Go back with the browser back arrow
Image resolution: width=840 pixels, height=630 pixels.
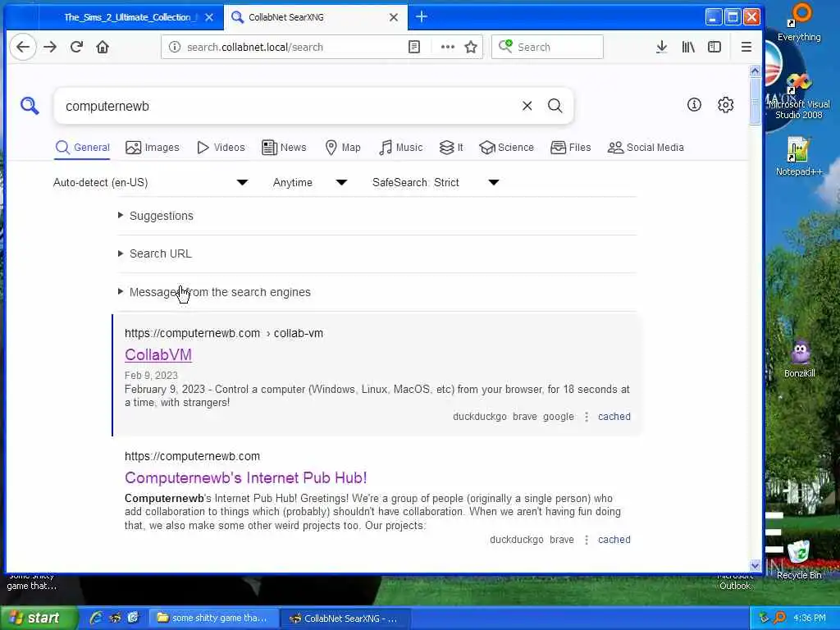point(23,47)
